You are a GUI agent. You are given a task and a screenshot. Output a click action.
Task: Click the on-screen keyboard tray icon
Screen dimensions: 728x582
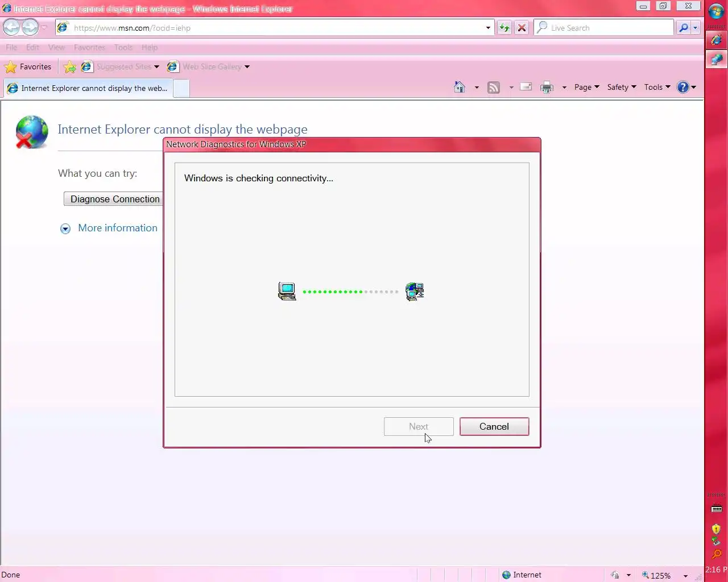[717, 508]
